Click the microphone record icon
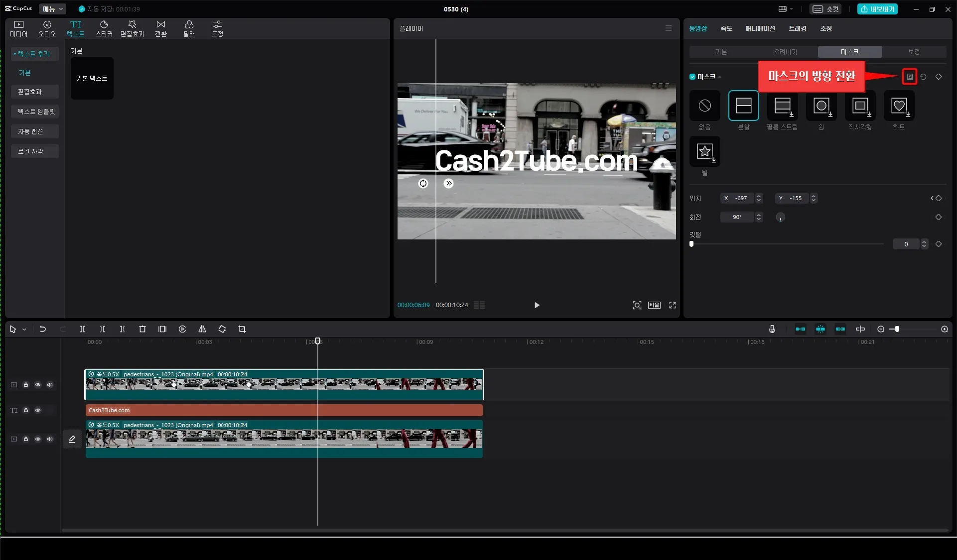957x560 pixels. (772, 329)
